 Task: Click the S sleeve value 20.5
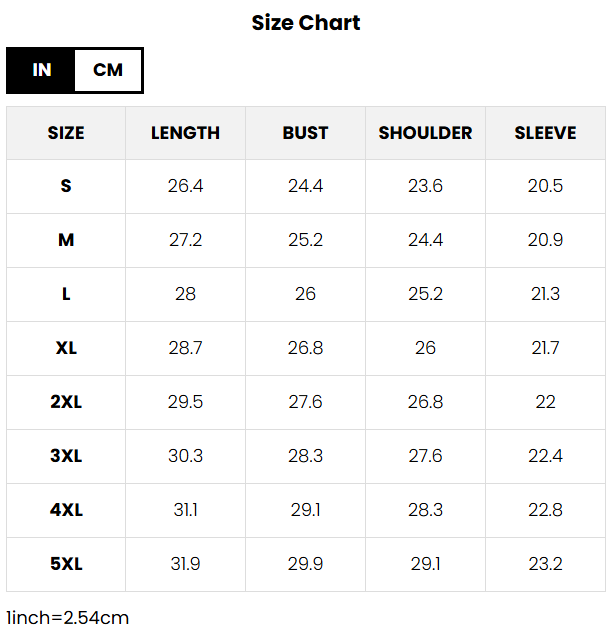(x=545, y=186)
